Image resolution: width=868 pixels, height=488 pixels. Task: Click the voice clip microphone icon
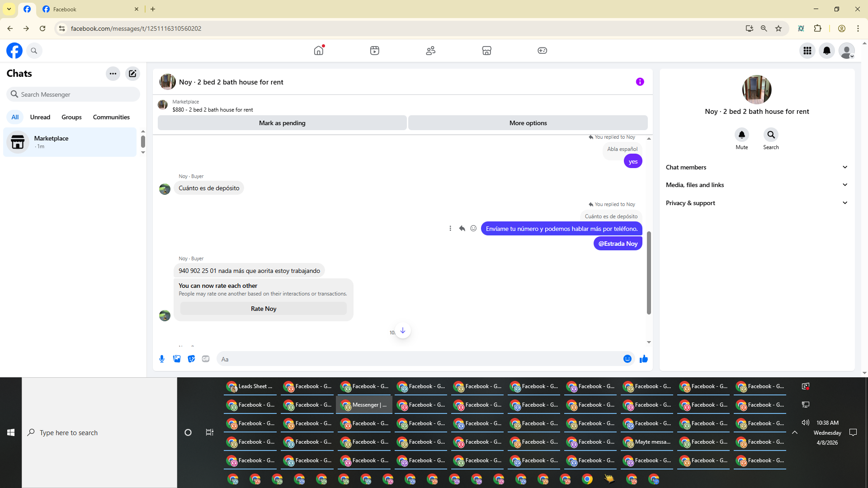pos(162,359)
